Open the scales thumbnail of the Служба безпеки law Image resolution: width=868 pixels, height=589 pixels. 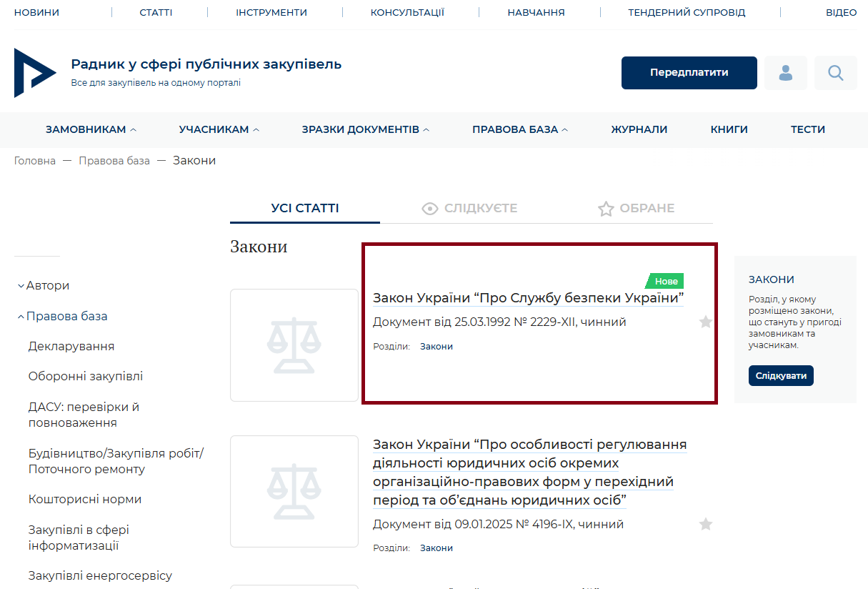[294, 345]
